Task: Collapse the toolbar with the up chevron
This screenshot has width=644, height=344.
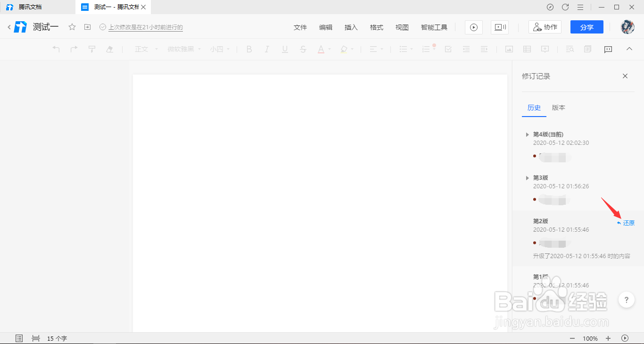Action: 629,49
